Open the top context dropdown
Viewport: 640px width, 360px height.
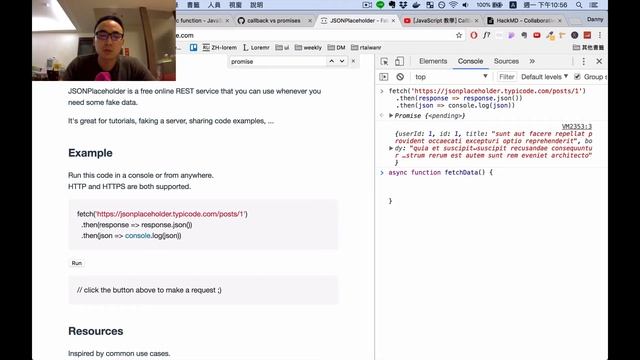tap(451, 77)
